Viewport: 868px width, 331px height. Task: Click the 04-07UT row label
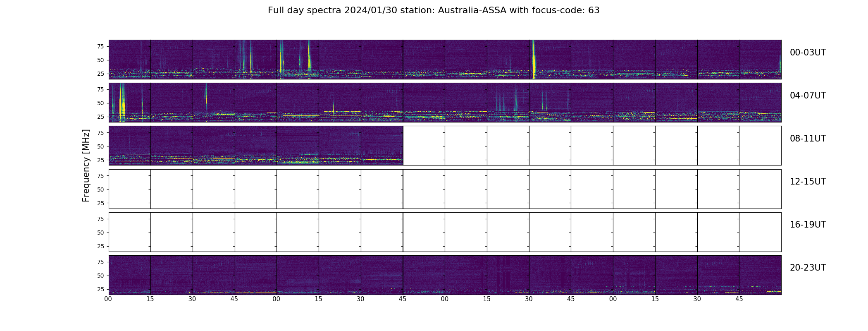[808, 96]
